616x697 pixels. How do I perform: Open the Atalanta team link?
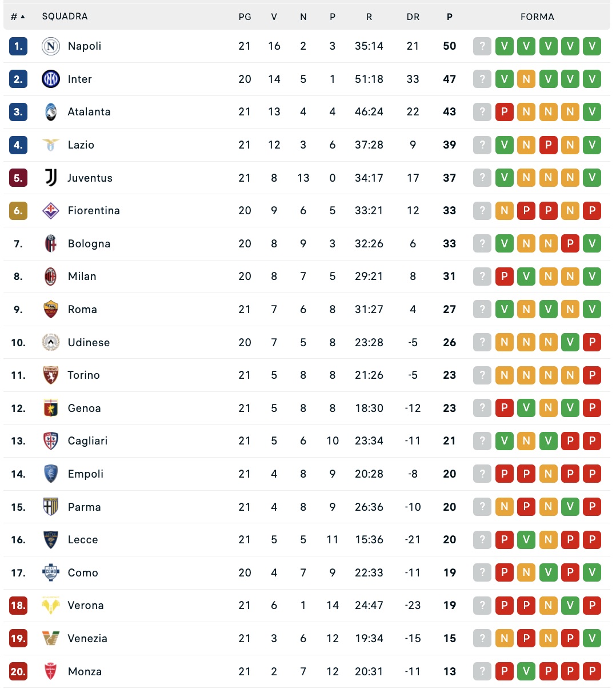(89, 112)
